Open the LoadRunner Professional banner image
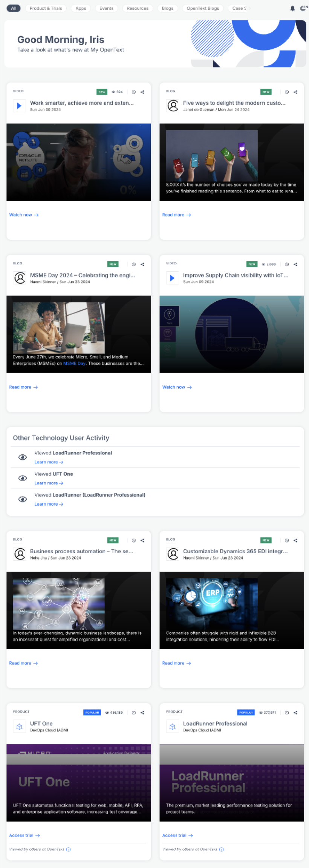The image size is (309, 868). [x=232, y=783]
